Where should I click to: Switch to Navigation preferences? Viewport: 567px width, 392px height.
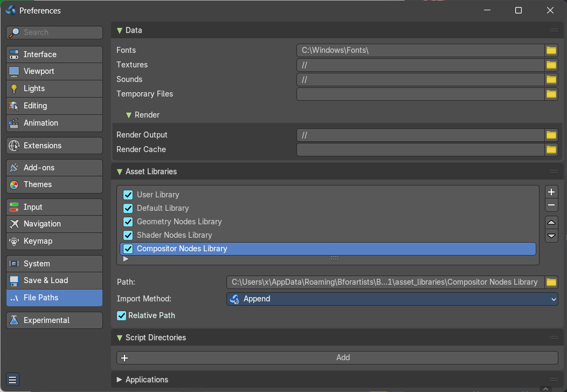coord(54,224)
